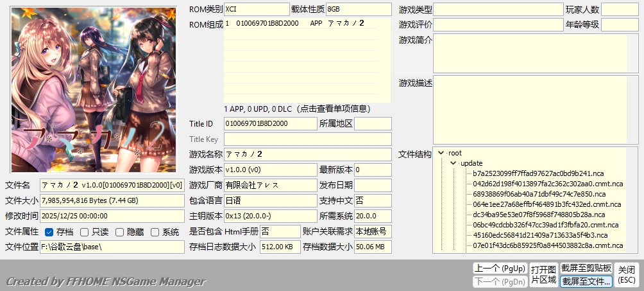
Task: Click the 支持中文 field showing 否
Action: [x=373, y=200]
